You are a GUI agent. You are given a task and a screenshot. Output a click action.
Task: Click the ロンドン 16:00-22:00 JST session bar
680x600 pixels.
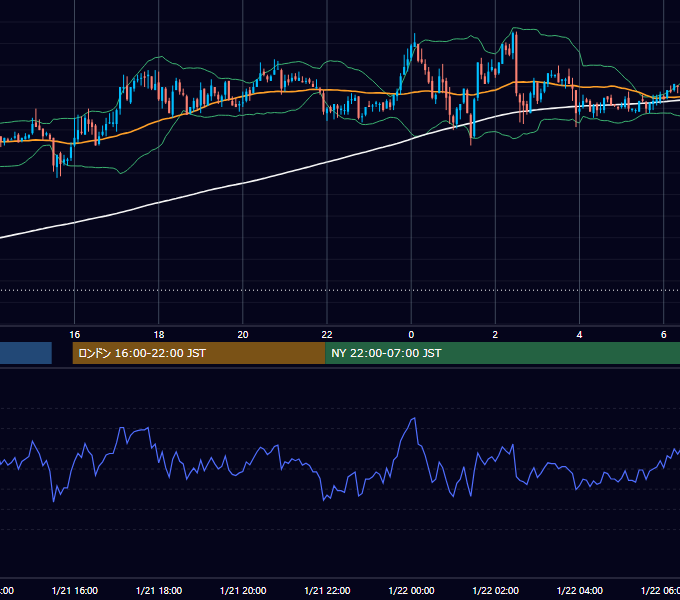[199, 353]
